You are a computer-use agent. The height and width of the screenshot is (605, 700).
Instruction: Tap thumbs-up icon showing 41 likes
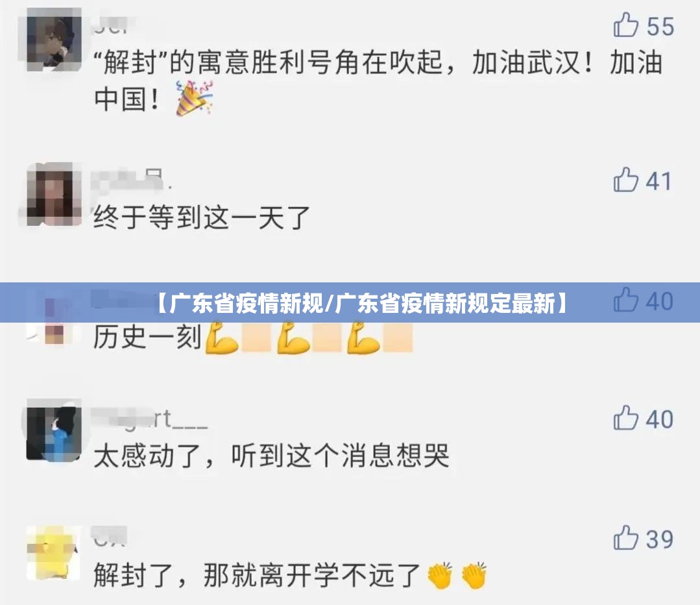(x=626, y=180)
